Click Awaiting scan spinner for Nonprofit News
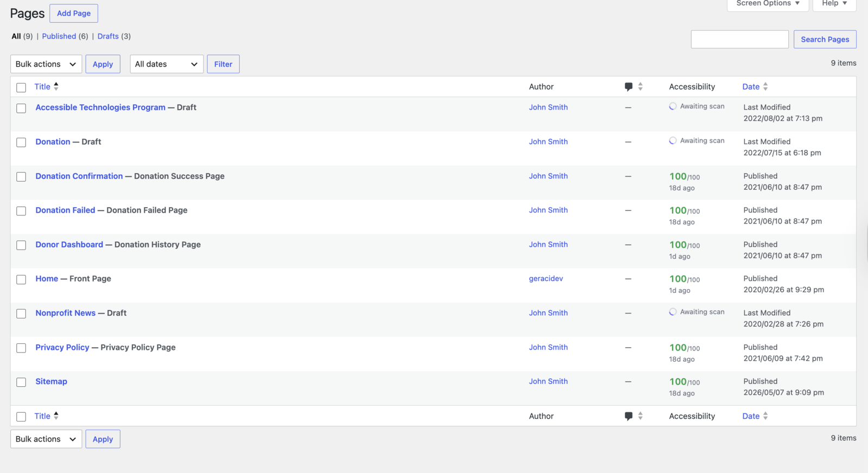The height and width of the screenshot is (473, 868). pos(673,312)
